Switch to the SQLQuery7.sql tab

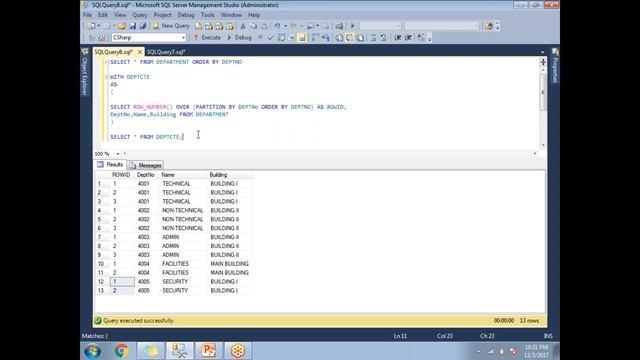point(166,52)
